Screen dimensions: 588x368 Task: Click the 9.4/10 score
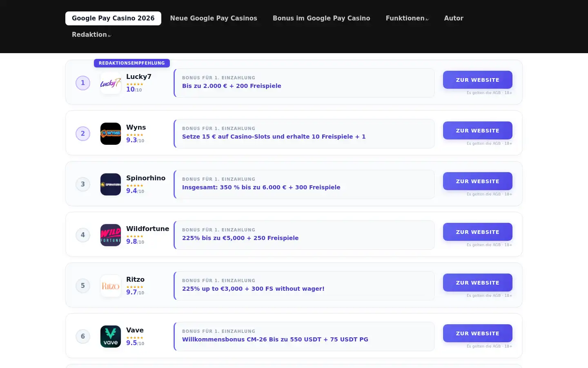click(x=135, y=191)
